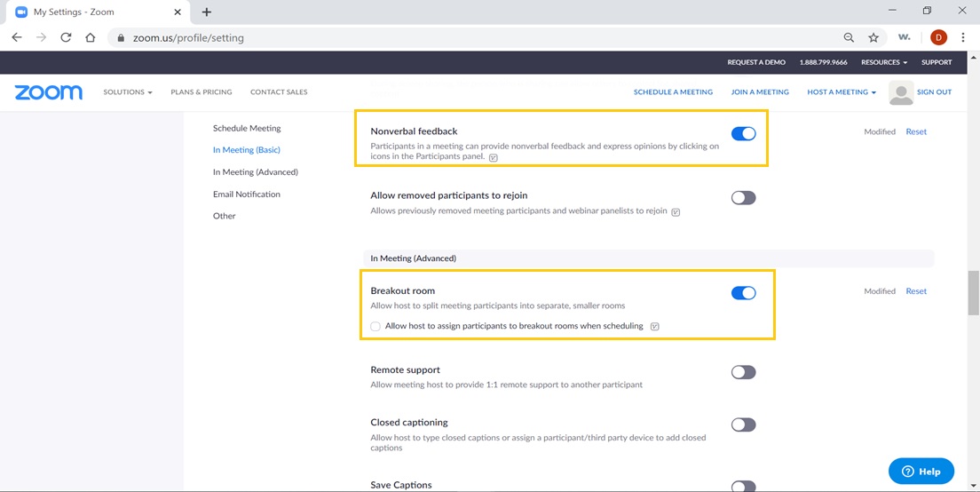Enable Allow removed participants to rejoin
The image size is (980, 492).
pyautogui.click(x=743, y=198)
